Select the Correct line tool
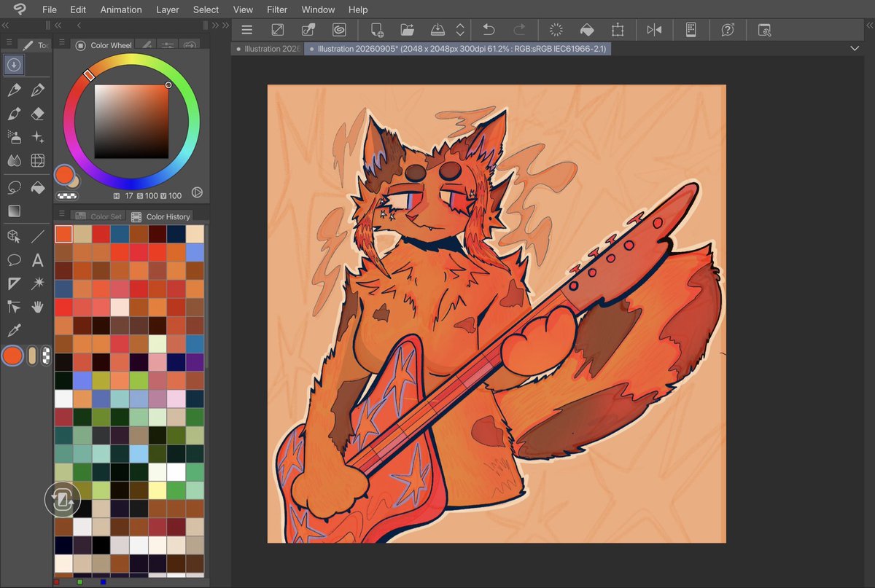 click(x=38, y=283)
